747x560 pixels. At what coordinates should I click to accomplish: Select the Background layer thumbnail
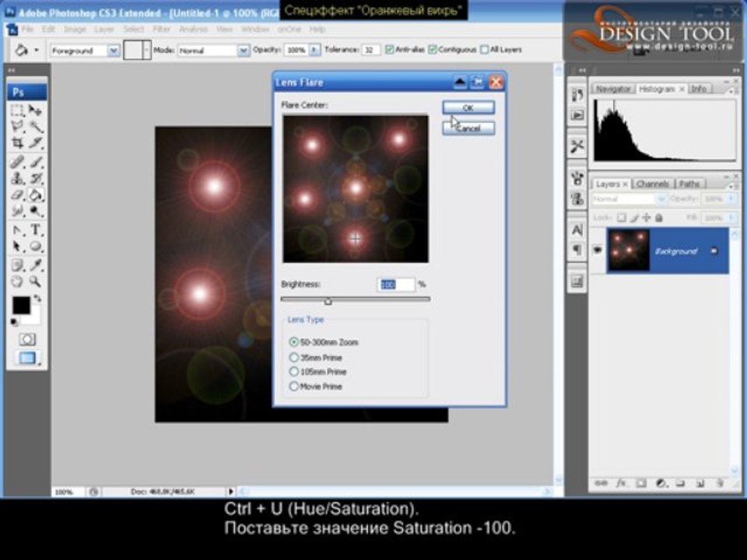click(629, 250)
